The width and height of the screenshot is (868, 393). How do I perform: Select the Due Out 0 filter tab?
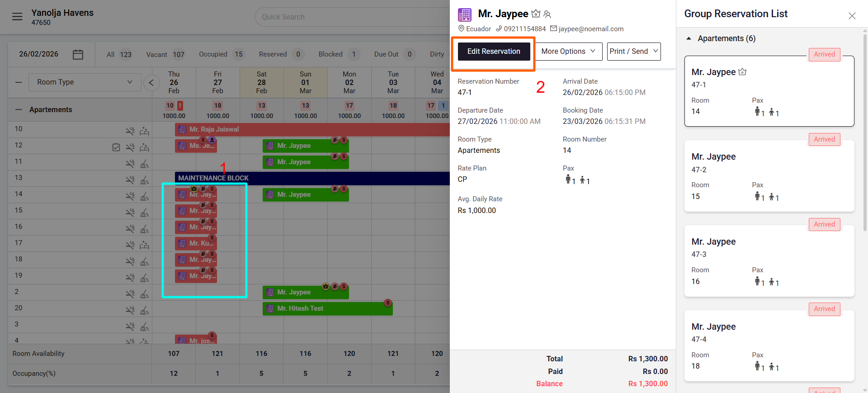coord(394,54)
